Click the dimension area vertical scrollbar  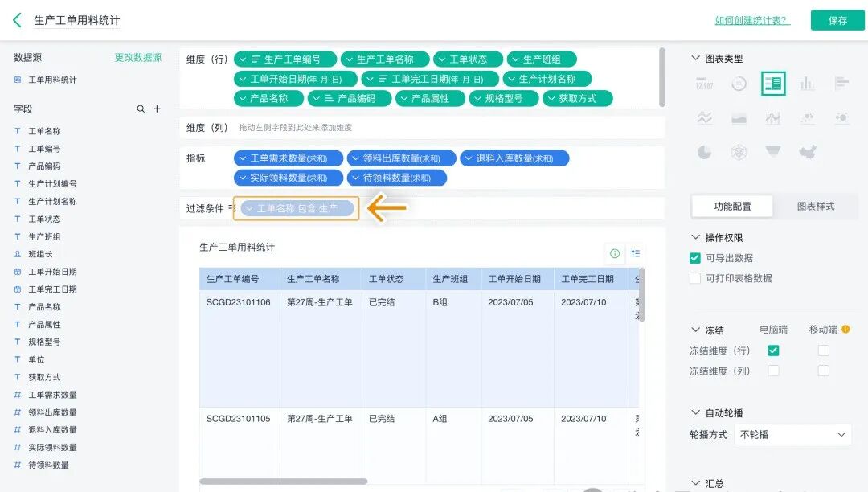click(x=662, y=77)
